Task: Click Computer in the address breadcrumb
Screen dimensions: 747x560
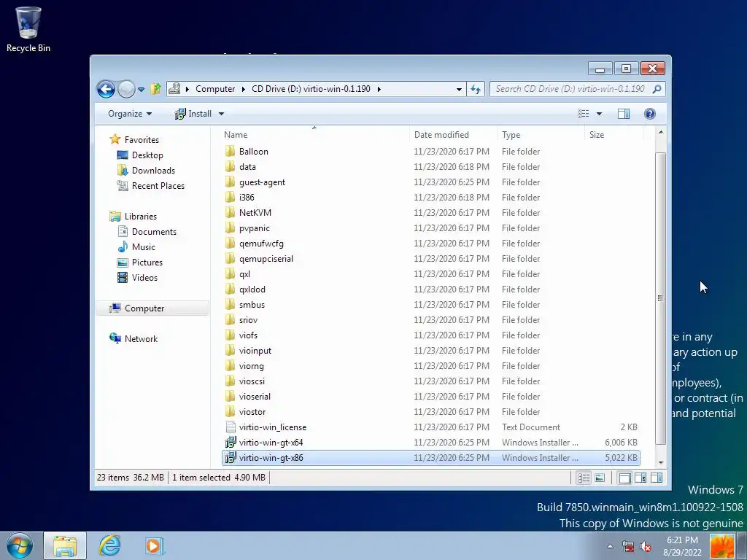Action: (x=215, y=89)
